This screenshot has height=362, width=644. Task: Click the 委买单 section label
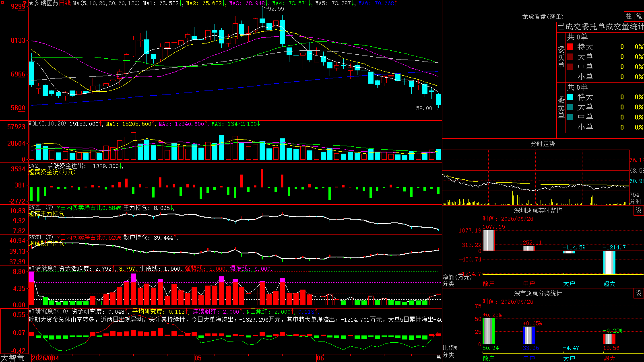[561, 58]
